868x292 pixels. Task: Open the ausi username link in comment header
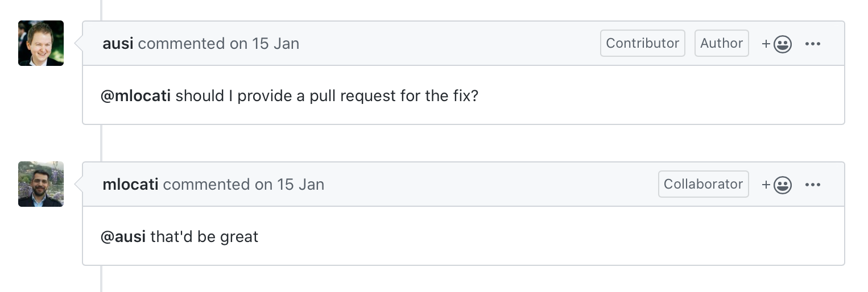118,44
